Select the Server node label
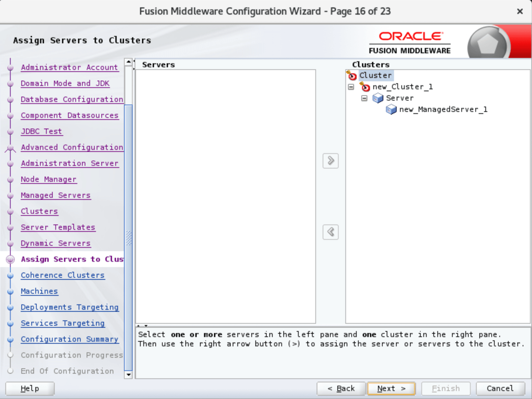 coord(400,98)
